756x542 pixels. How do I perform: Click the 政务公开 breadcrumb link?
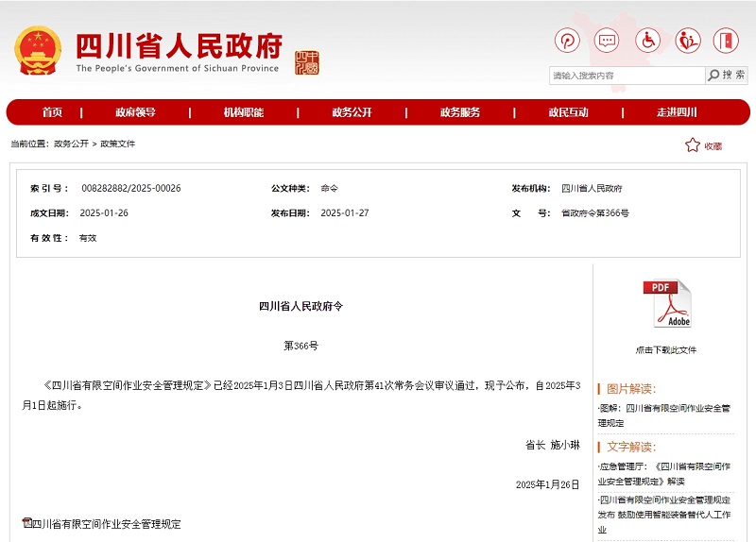(x=71, y=144)
